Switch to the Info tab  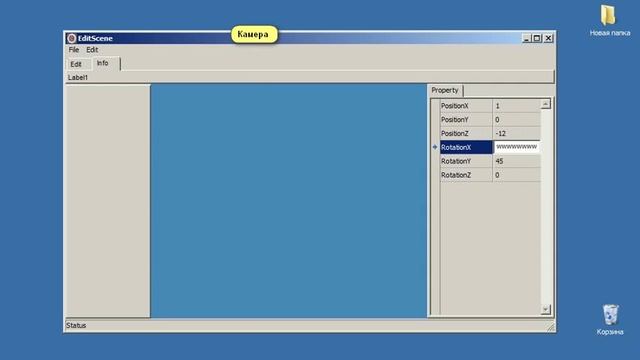tap(106, 63)
